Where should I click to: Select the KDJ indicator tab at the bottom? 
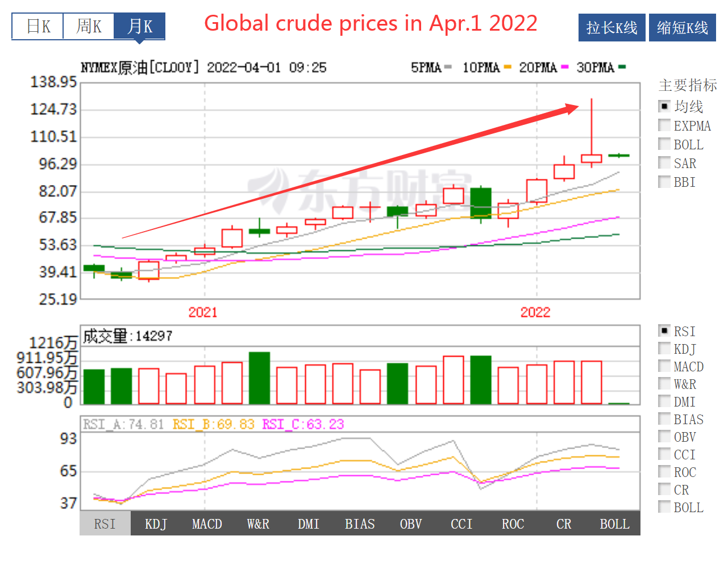tap(155, 524)
